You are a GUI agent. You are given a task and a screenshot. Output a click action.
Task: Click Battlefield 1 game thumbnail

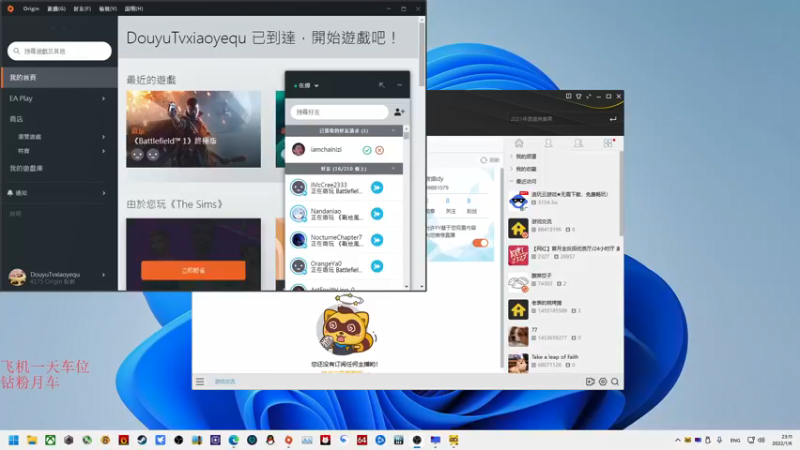tap(193, 129)
